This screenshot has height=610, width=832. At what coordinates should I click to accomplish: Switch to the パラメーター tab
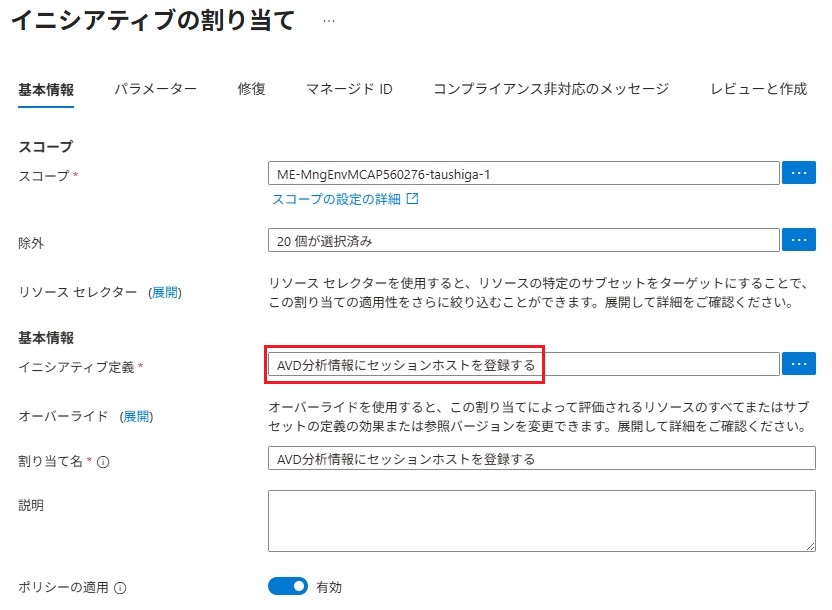tap(155, 89)
